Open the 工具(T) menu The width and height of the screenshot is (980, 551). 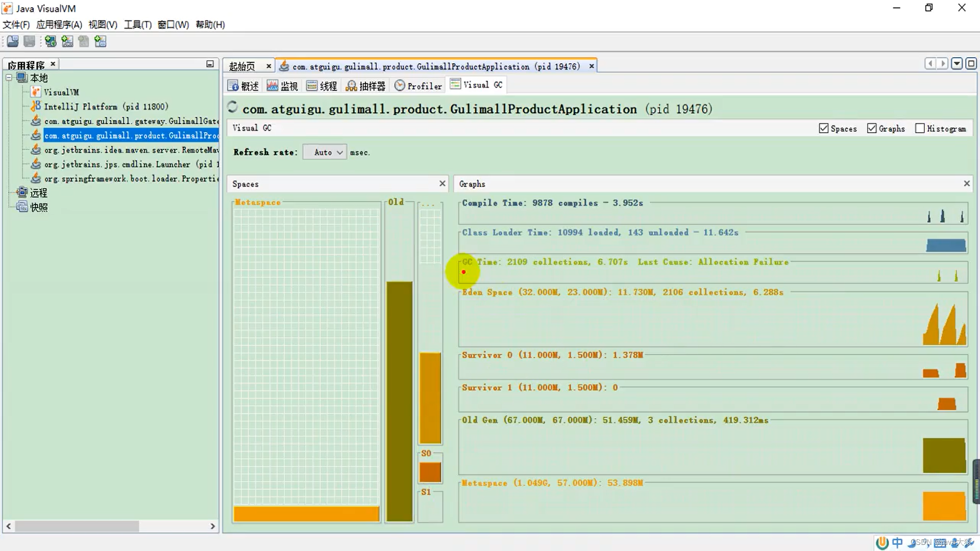click(137, 24)
